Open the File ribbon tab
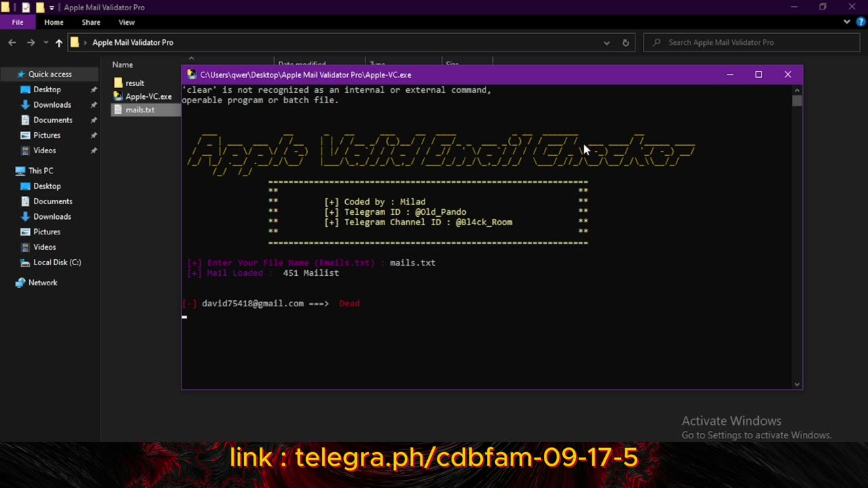Screen dimensions: 868x488 pos(18,22)
